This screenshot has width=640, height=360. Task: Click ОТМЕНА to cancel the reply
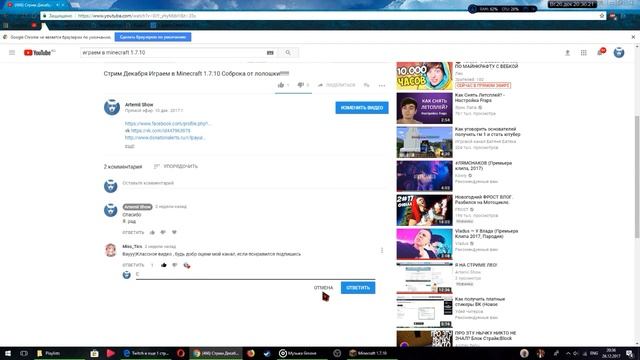pos(323,288)
